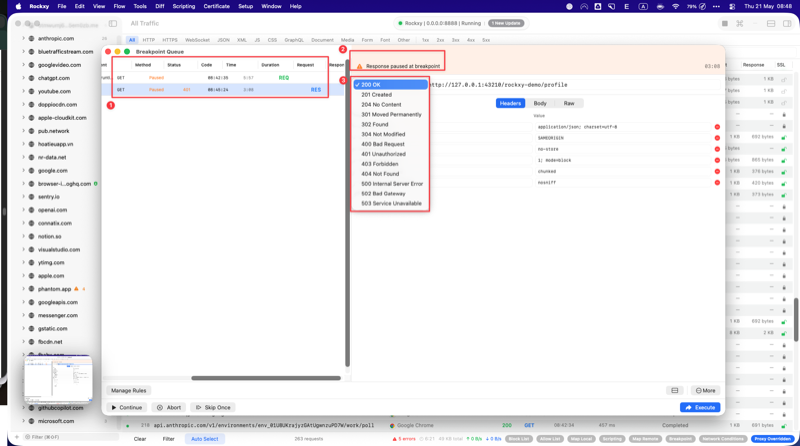Select 301 Moved Permanently option
The image size is (800, 446).
391,114
